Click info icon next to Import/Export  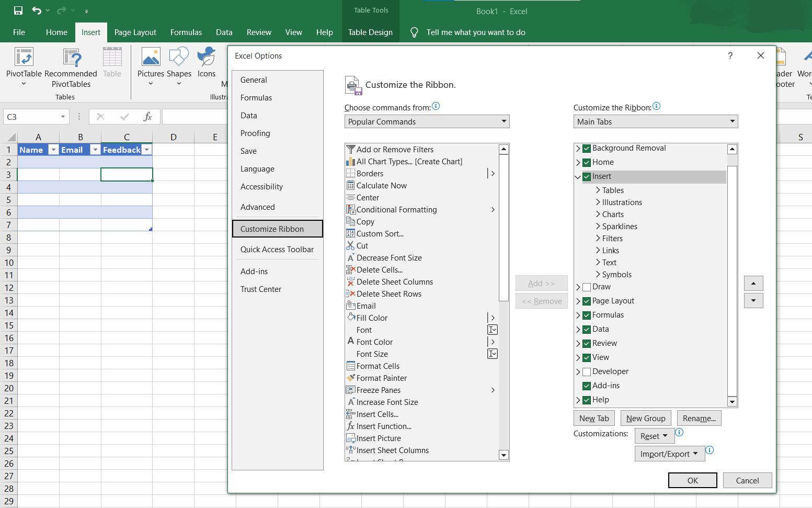(710, 450)
